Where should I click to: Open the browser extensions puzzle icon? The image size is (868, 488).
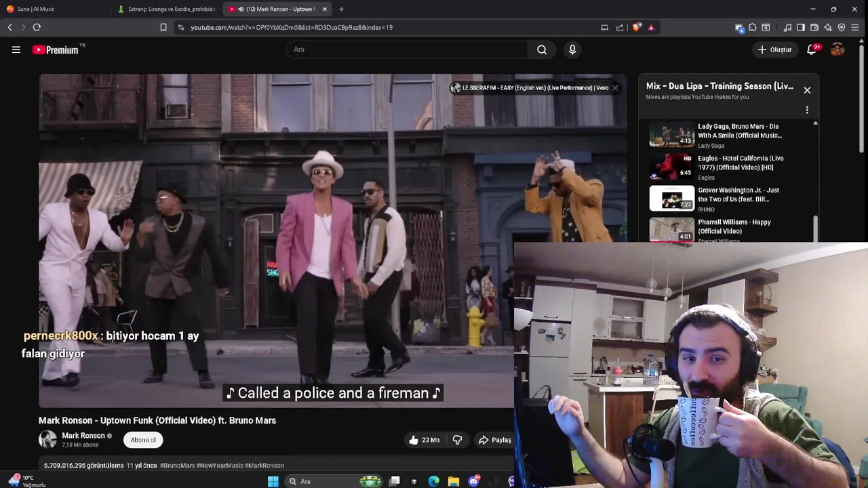752,27
